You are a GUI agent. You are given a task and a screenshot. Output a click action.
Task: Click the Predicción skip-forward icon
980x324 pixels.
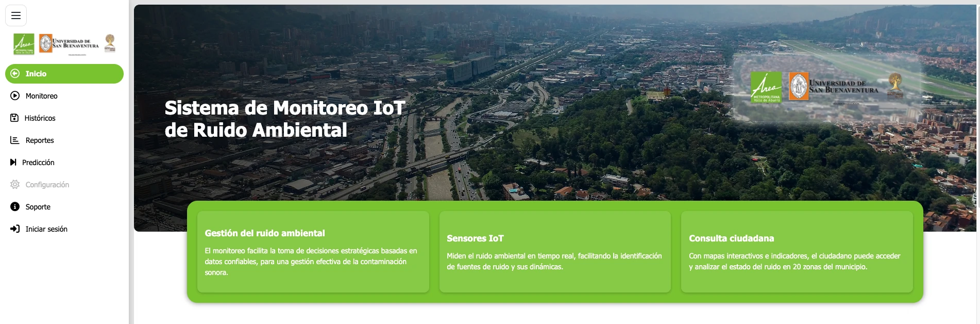(x=13, y=163)
